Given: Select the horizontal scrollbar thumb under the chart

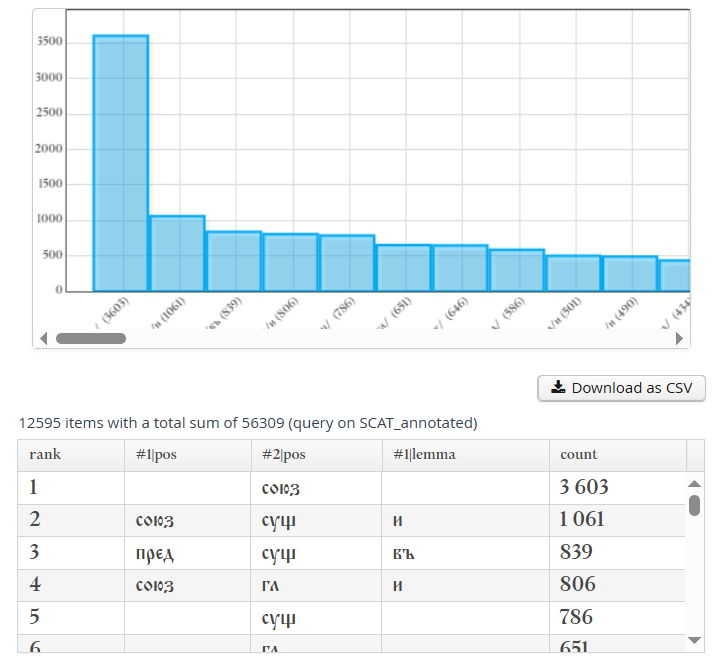Looking at the screenshot, I should 91,339.
